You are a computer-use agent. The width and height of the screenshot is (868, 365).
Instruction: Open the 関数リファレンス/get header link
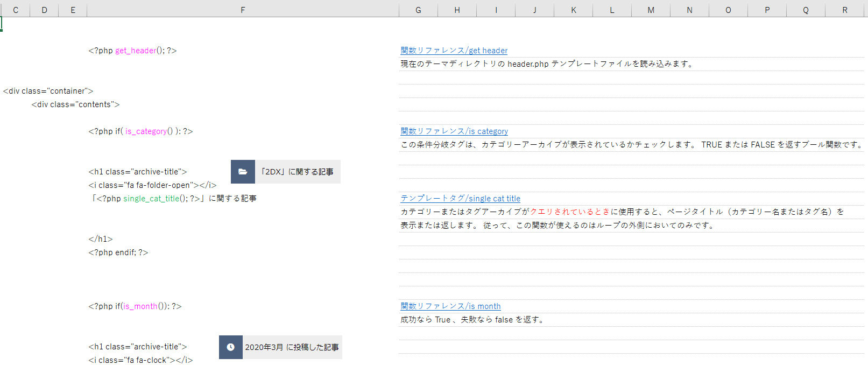pyautogui.click(x=454, y=51)
